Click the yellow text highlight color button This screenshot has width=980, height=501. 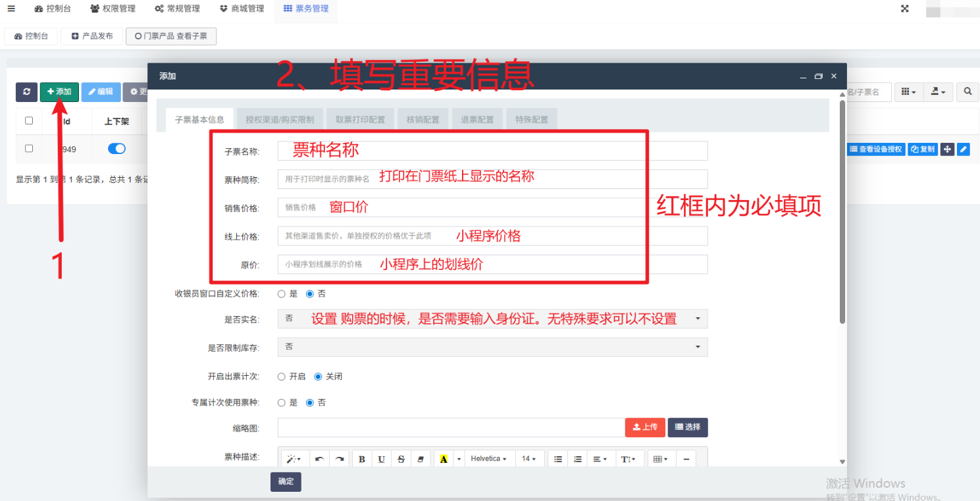point(444,459)
